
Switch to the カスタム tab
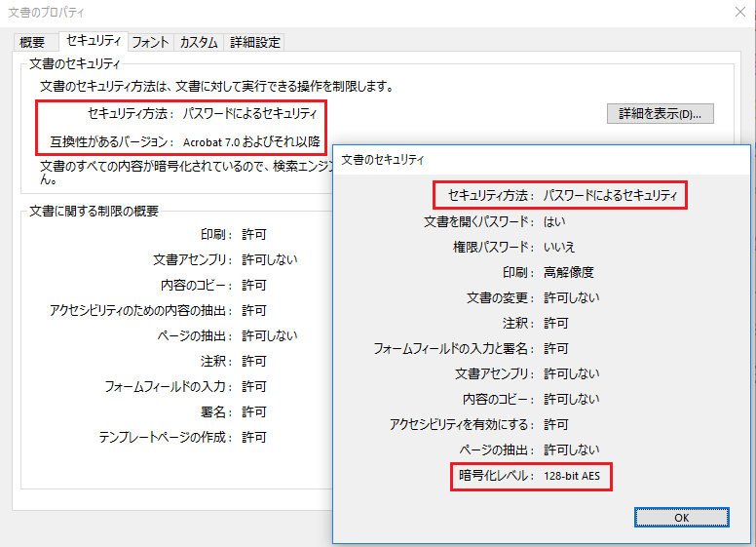point(199,43)
